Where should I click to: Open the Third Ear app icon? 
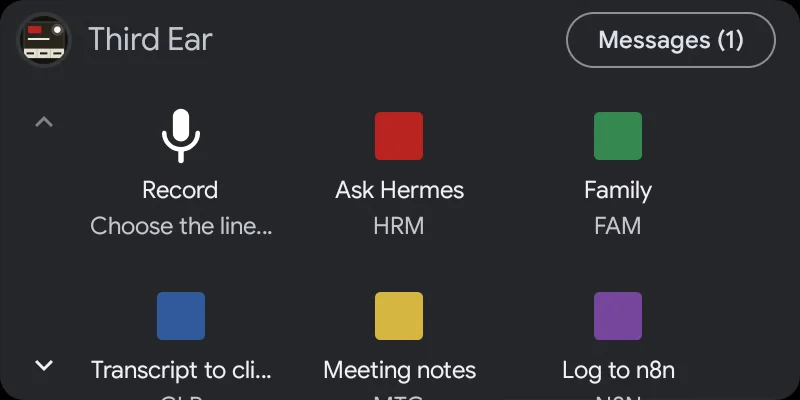(x=44, y=40)
